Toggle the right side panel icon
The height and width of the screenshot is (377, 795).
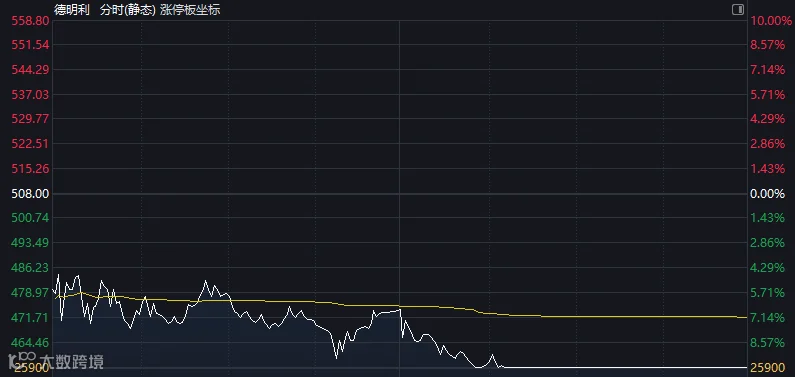pos(738,10)
